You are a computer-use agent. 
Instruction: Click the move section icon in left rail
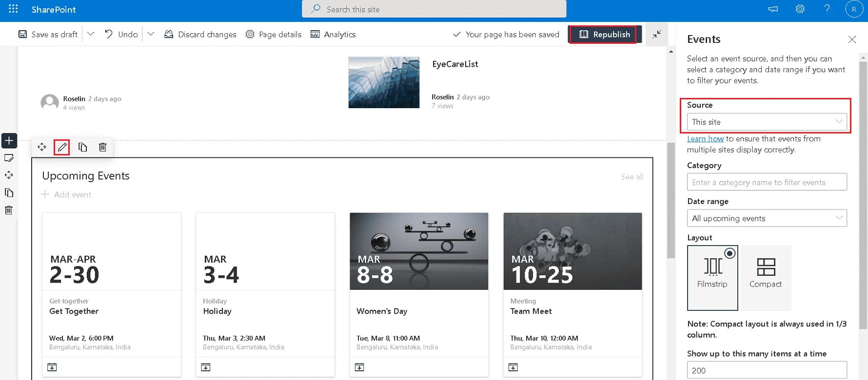pos(9,175)
